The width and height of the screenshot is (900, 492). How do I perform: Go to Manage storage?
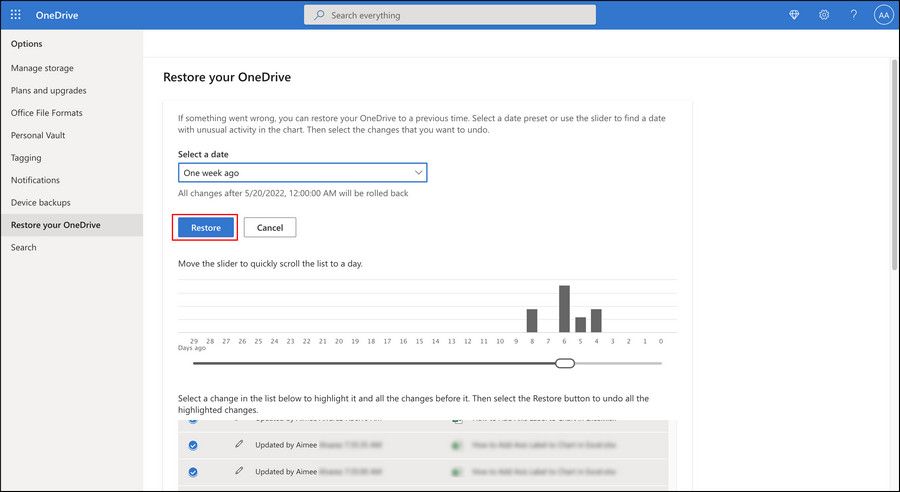click(42, 68)
